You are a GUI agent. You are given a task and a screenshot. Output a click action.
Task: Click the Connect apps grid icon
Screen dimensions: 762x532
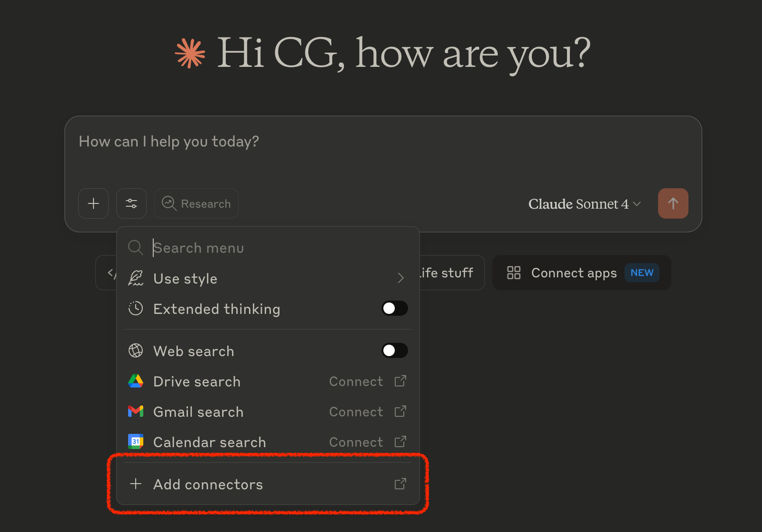tap(514, 273)
